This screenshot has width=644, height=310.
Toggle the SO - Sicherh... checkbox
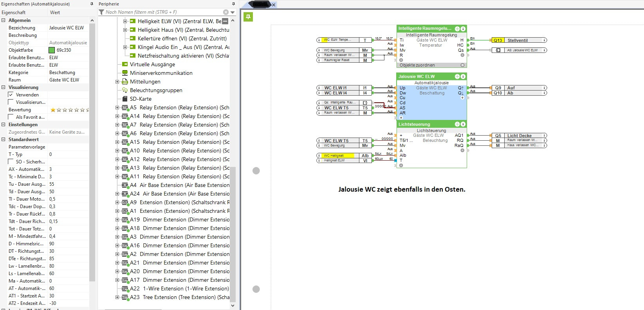tap(11, 162)
